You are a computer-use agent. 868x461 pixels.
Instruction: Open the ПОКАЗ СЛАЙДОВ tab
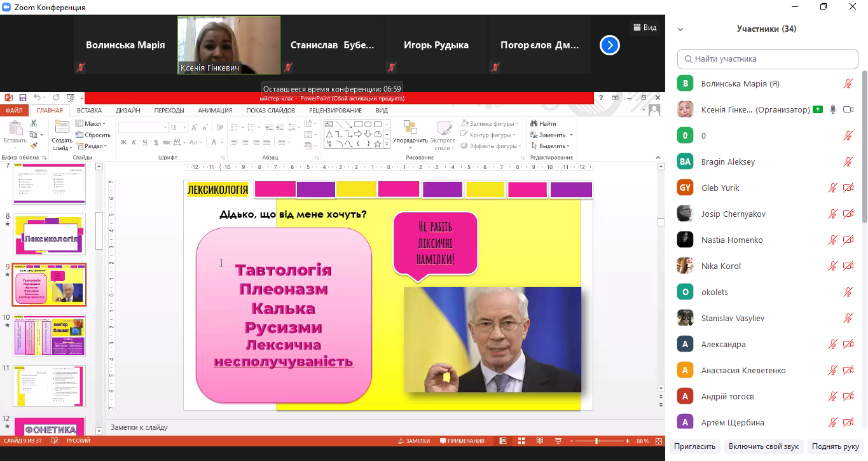270,110
